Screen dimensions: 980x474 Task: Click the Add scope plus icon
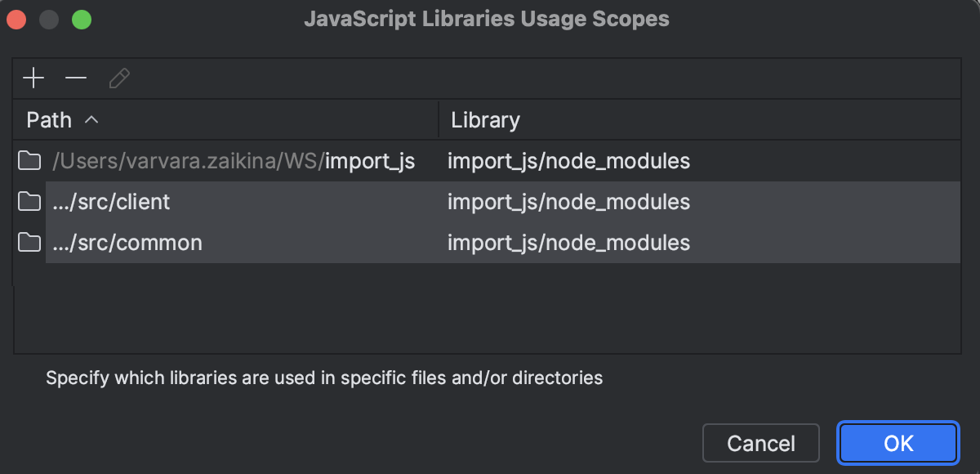point(33,78)
